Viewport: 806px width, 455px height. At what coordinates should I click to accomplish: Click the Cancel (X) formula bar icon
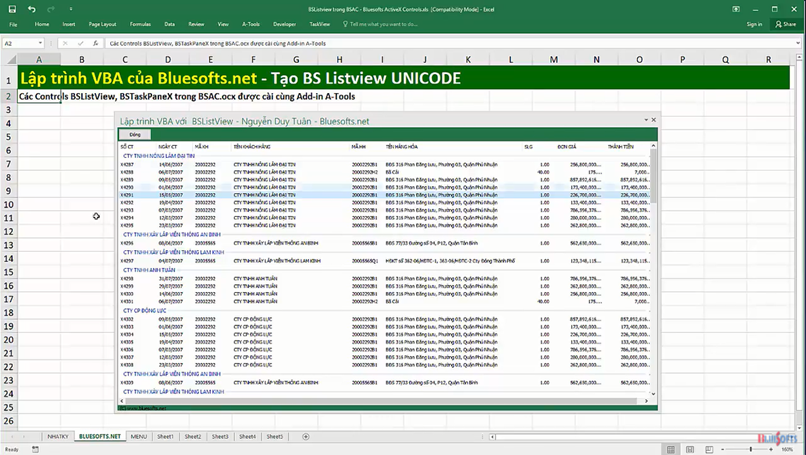(x=65, y=43)
